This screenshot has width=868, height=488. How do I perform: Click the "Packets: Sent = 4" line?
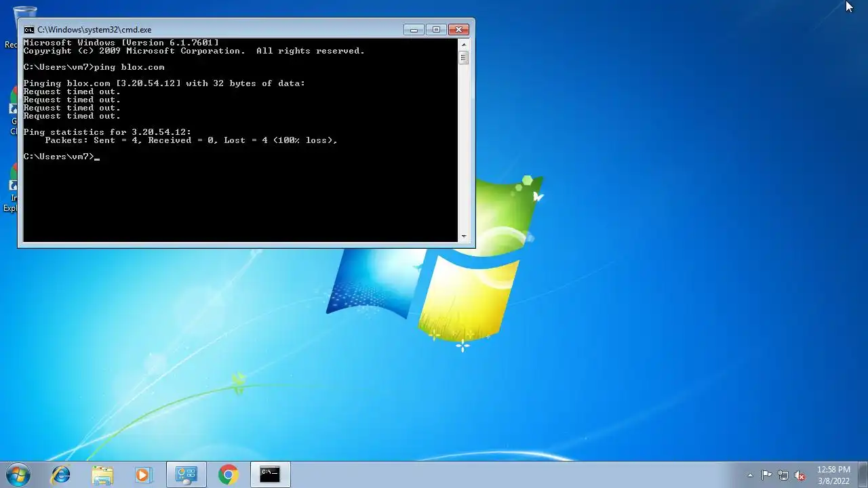coord(191,140)
